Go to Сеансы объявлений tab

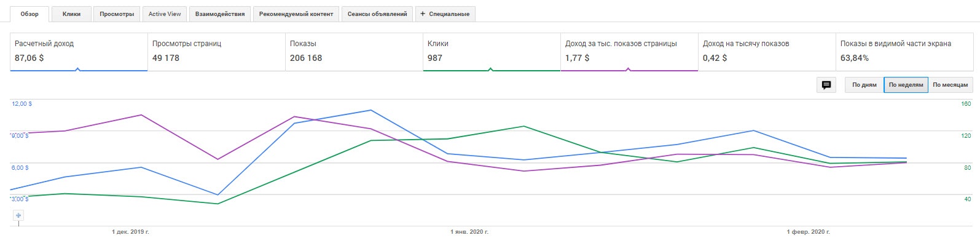pos(377,14)
